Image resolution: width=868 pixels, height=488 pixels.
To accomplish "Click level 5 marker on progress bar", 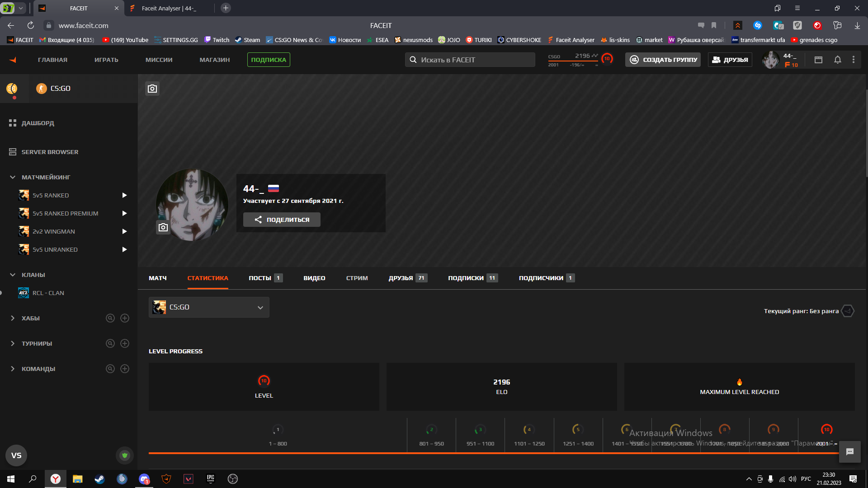I will click(578, 429).
